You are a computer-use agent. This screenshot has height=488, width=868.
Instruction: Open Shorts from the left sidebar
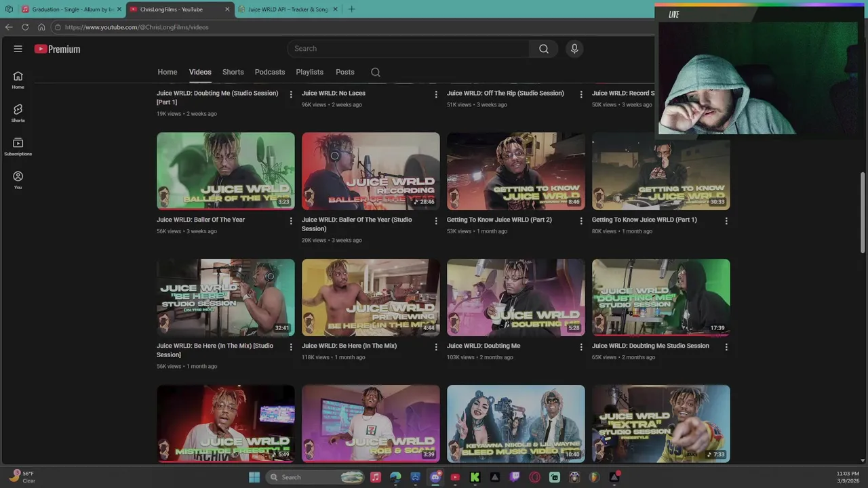(x=18, y=113)
